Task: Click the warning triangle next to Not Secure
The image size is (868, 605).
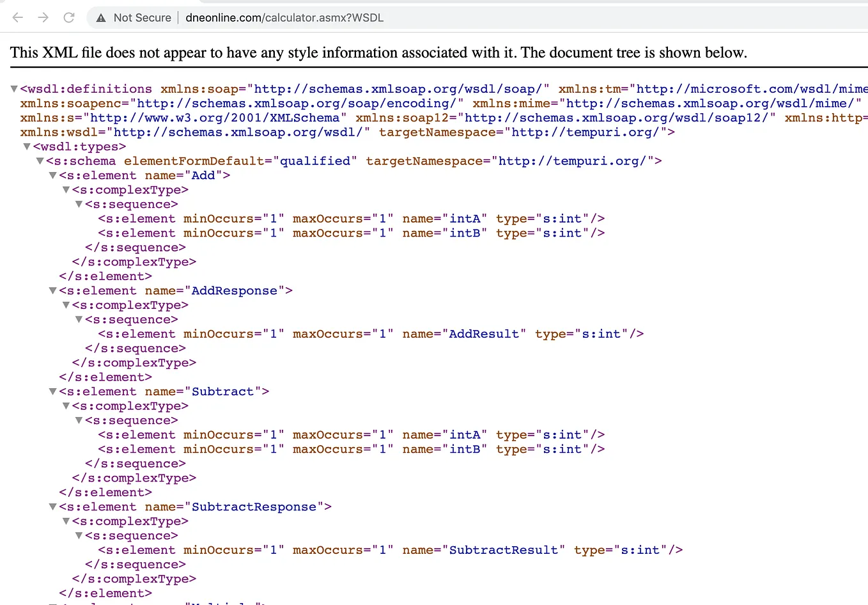Action: 100,18
